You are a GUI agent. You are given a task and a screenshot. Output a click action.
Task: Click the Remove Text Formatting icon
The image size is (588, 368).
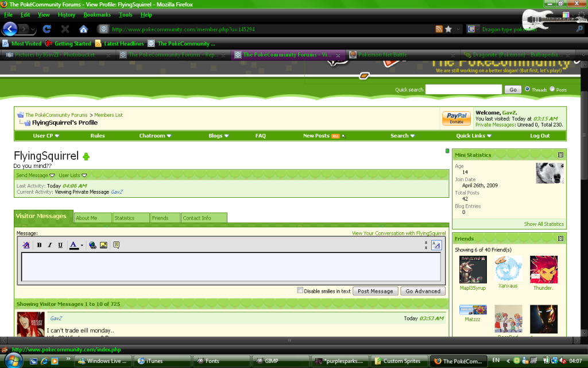[x=26, y=245]
